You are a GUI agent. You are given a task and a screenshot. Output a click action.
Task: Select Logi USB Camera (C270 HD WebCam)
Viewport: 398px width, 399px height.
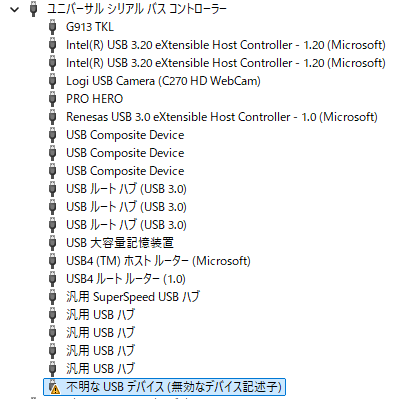click(x=163, y=81)
